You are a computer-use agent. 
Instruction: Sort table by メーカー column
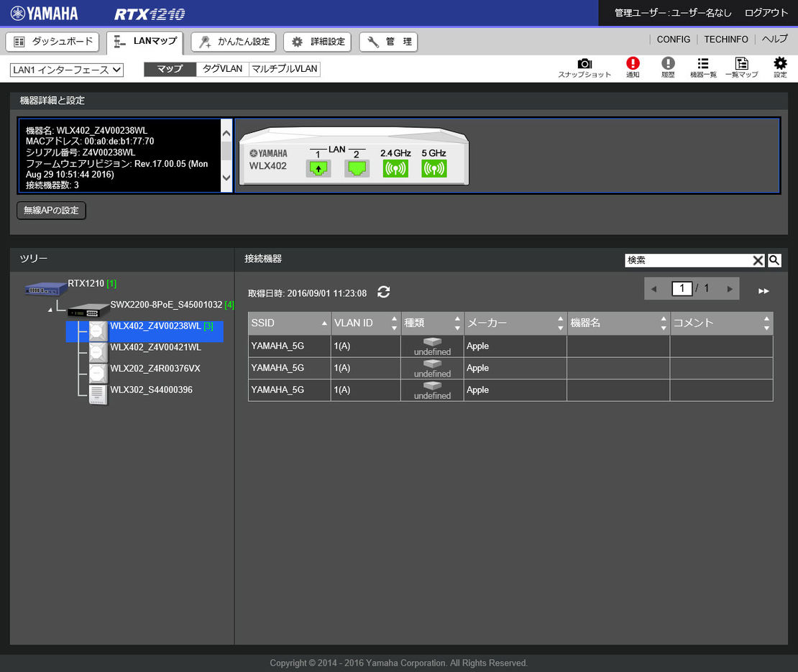[x=515, y=323]
